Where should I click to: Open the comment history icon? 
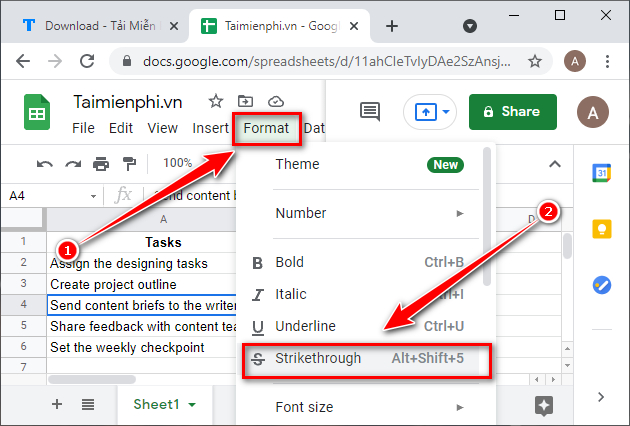[x=370, y=111]
